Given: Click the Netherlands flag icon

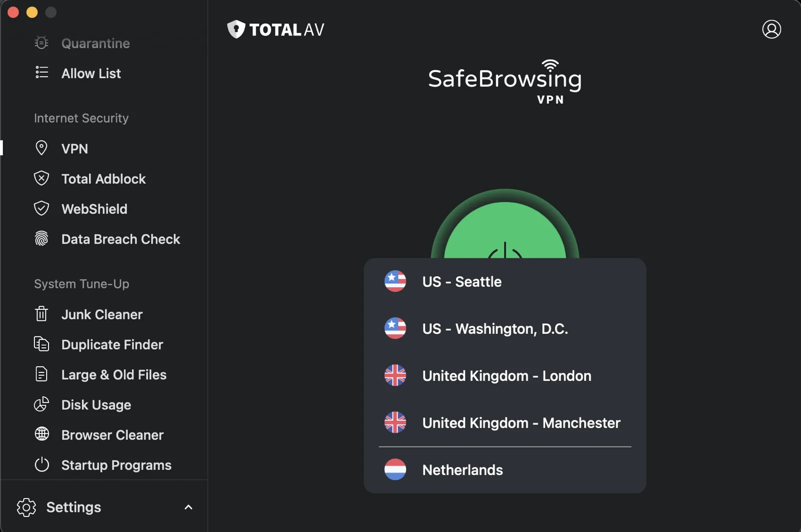Looking at the screenshot, I should point(395,469).
